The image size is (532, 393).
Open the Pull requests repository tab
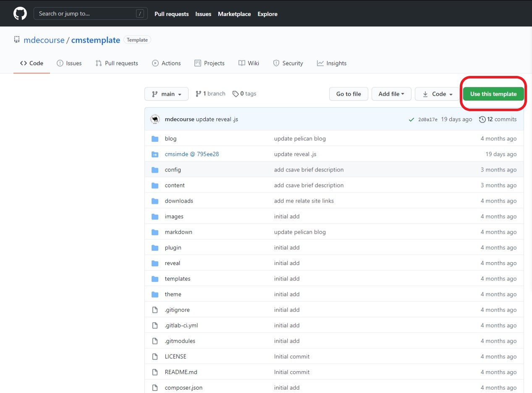[117, 63]
